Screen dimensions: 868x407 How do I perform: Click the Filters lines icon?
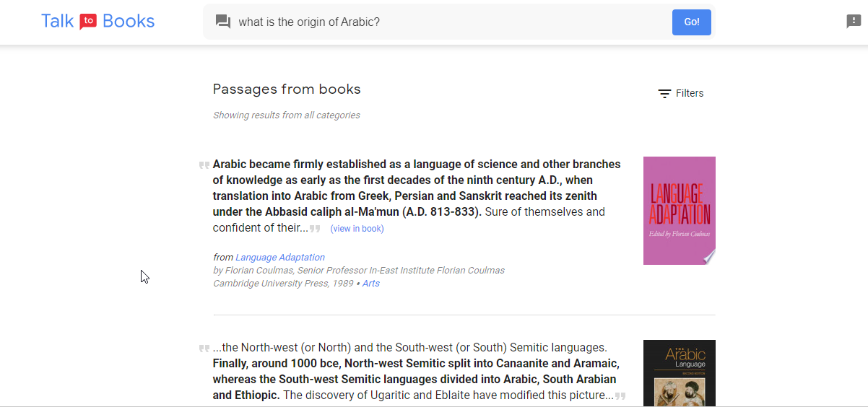click(664, 94)
